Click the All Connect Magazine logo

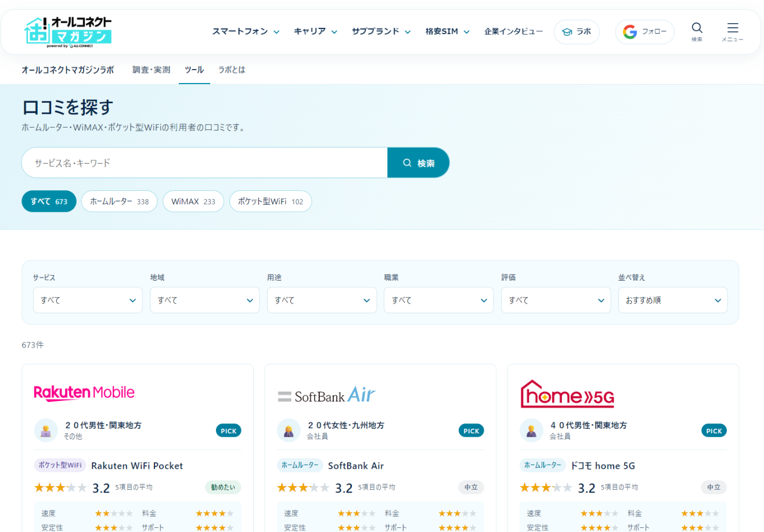(x=68, y=32)
